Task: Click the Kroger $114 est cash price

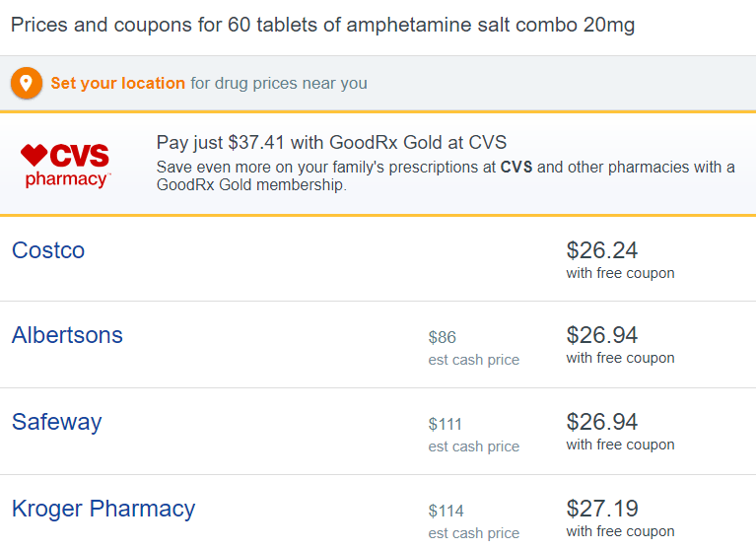Action: [x=446, y=511]
